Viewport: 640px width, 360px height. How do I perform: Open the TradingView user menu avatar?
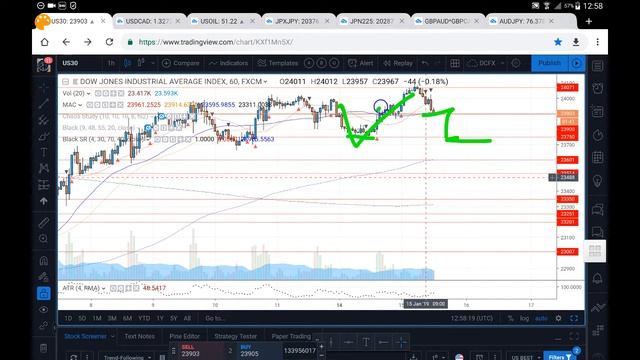coord(44,65)
